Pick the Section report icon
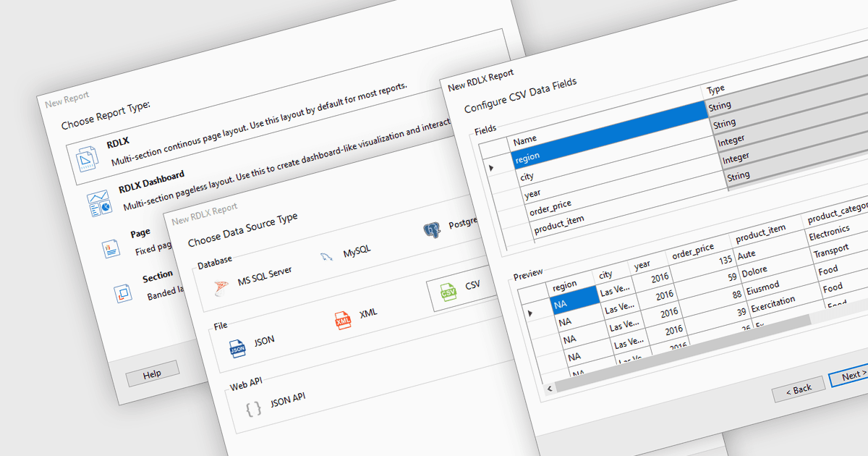This screenshot has width=868, height=456. coord(122,292)
